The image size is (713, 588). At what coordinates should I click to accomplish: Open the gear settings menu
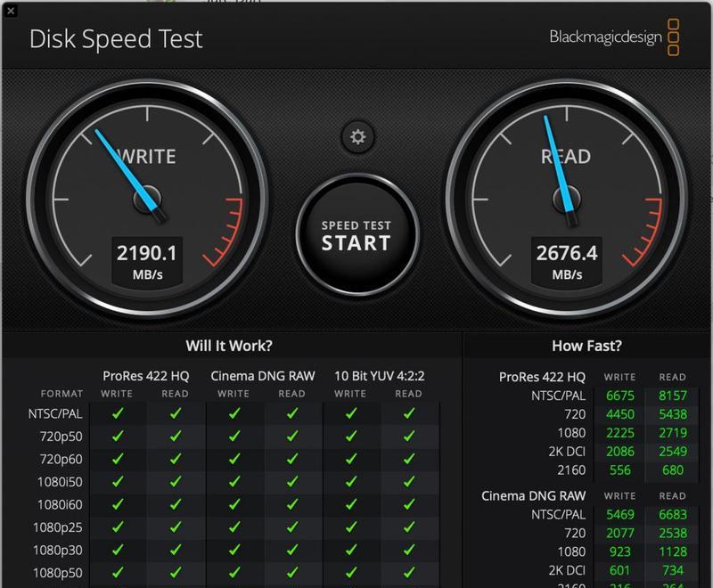[x=357, y=136]
